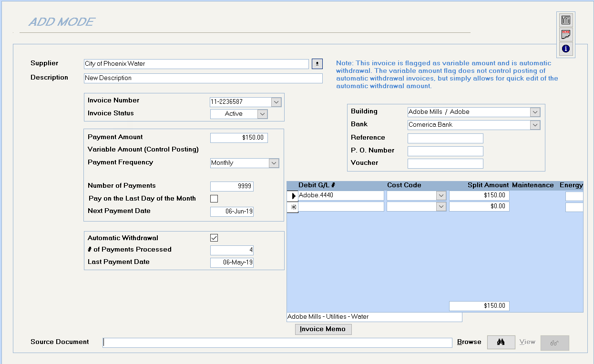Screen dimensions: 594x364
Task: Open the Bank dropdown showing Comerica Bank
Action: [535, 125]
